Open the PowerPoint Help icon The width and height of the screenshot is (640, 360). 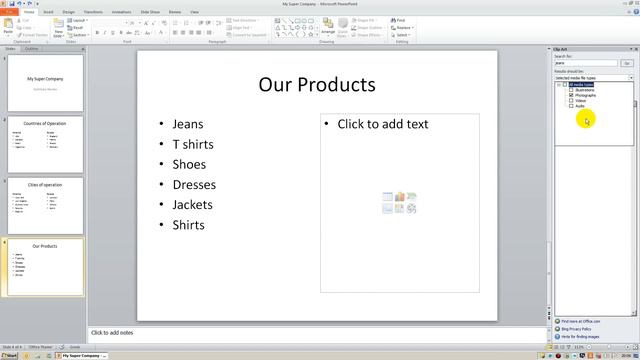point(636,12)
